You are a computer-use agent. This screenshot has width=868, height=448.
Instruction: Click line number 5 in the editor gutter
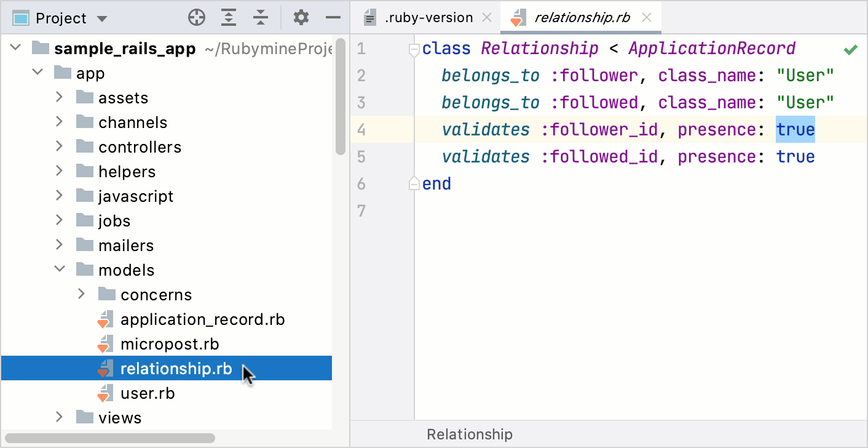pyautogui.click(x=361, y=156)
